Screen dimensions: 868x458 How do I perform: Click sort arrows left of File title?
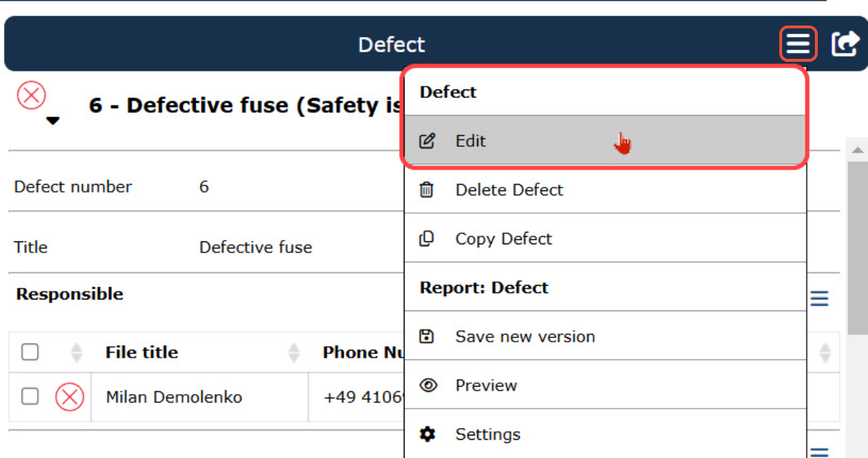76,353
